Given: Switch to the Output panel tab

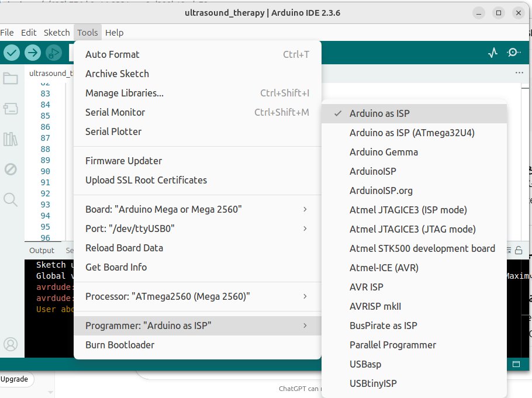Looking at the screenshot, I should point(42,250).
